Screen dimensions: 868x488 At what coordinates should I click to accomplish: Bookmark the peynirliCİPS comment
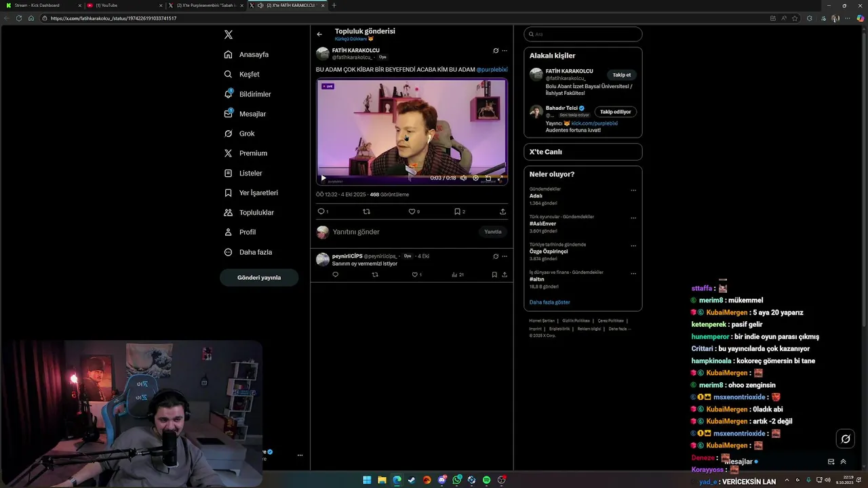(x=494, y=274)
